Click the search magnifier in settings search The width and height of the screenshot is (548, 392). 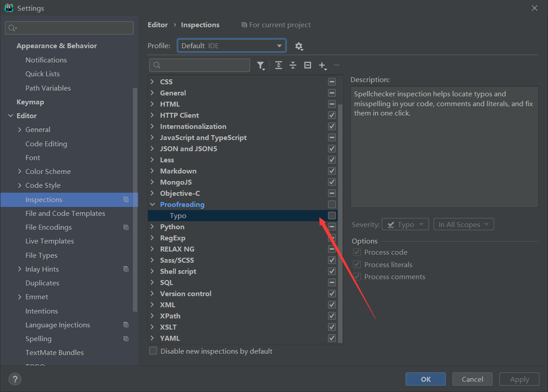click(12, 28)
